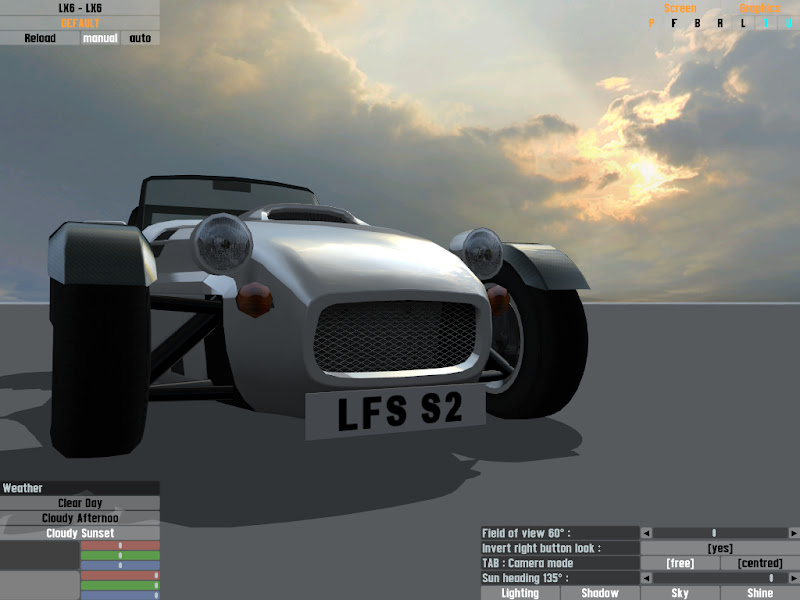
Task: Open the Lighting tab
Action: pos(520,593)
